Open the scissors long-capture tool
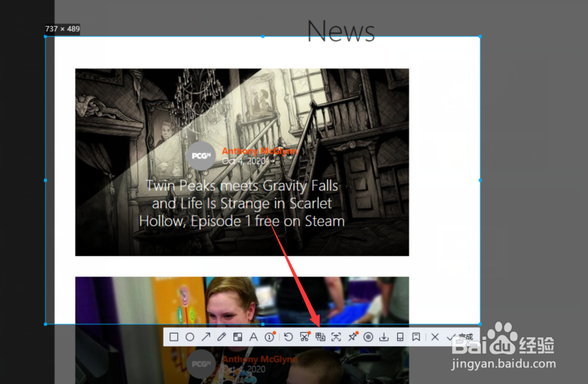Image resolution: width=588 pixels, height=384 pixels. pos(305,337)
